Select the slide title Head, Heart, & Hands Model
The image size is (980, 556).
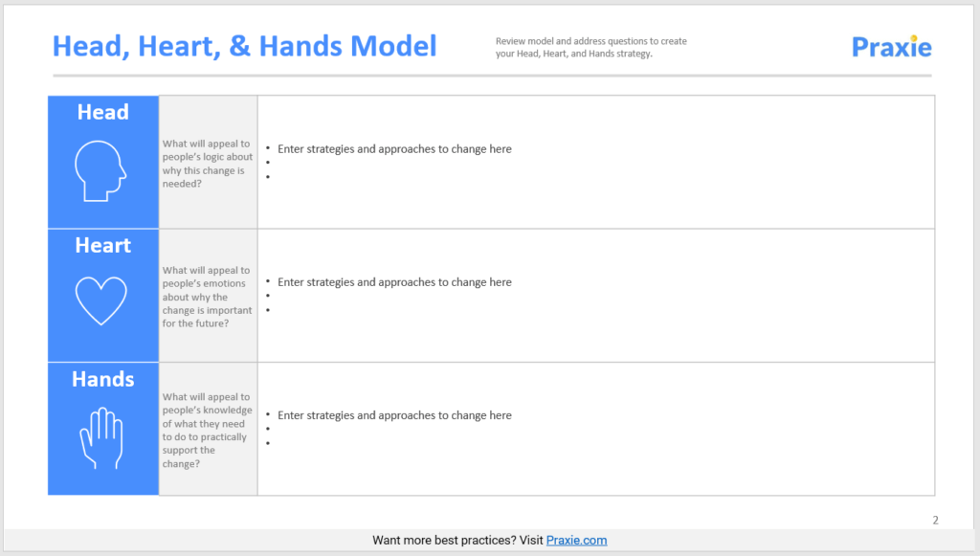tap(244, 46)
